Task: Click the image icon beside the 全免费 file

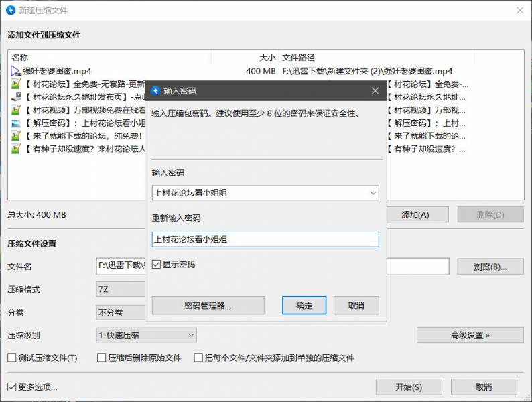Action: [x=16, y=84]
